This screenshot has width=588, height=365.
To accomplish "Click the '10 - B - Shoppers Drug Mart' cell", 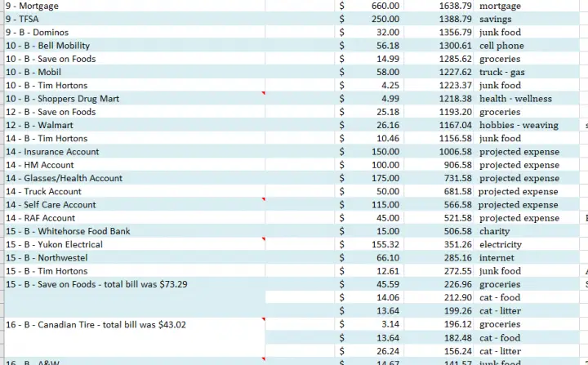I will pos(135,99).
